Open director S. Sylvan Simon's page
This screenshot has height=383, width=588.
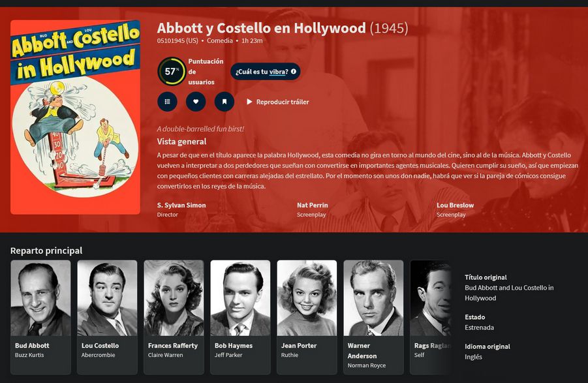(x=181, y=205)
